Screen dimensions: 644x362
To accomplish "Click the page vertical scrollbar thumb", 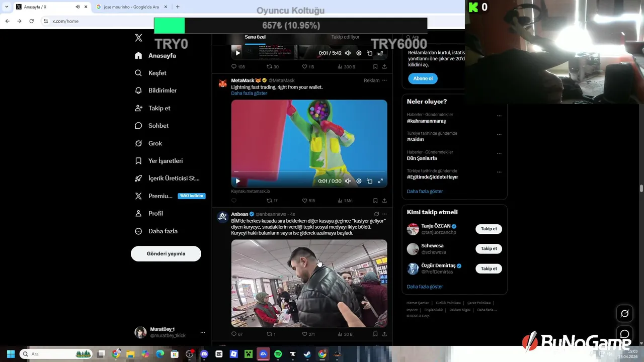I will click(x=641, y=189).
